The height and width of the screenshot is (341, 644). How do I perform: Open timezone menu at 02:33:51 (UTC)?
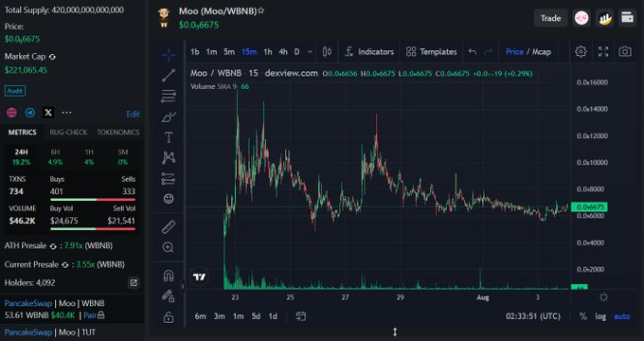[533, 316]
